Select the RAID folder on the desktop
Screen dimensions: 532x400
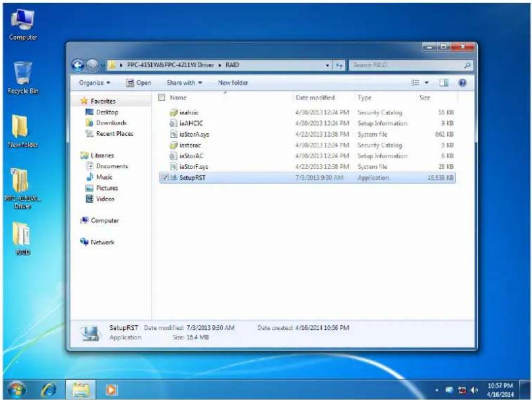pos(23,238)
